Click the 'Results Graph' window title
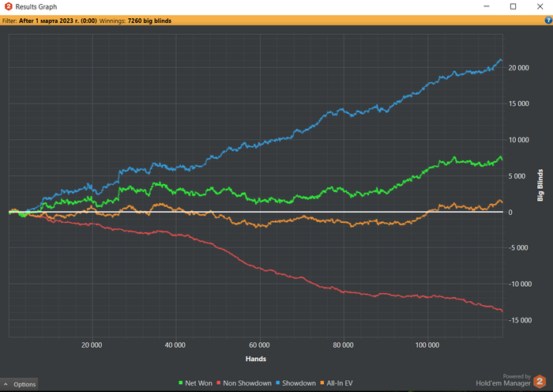 36,6
